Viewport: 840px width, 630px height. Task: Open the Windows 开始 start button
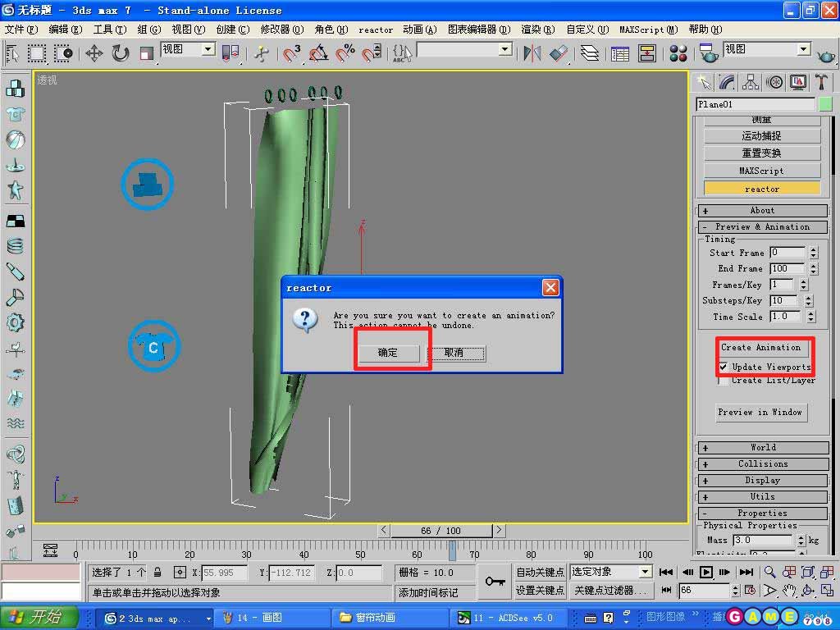click(x=38, y=617)
